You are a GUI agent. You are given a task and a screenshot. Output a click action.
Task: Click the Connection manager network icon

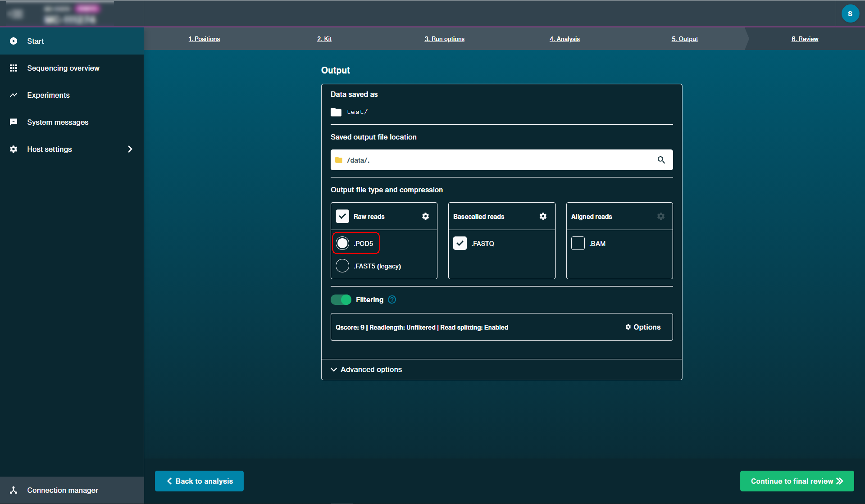coord(13,490)
